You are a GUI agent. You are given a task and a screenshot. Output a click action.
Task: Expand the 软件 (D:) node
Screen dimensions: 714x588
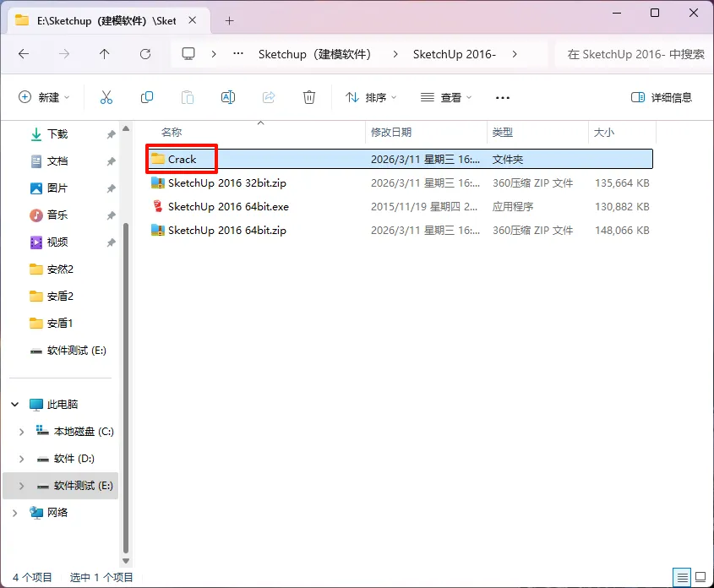pyautogui.click(x=21, y=459)
